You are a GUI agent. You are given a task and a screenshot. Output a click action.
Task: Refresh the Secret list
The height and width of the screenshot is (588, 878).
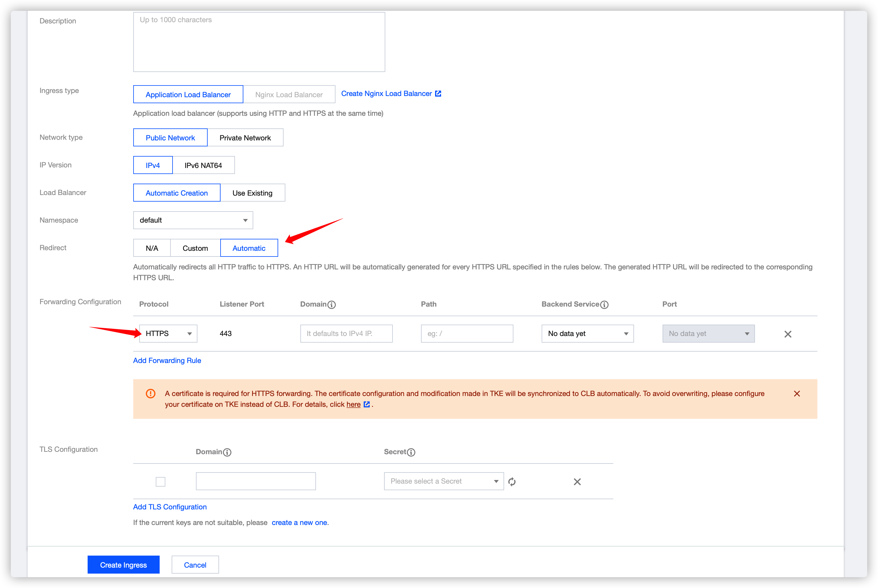[x=512, y=481]
